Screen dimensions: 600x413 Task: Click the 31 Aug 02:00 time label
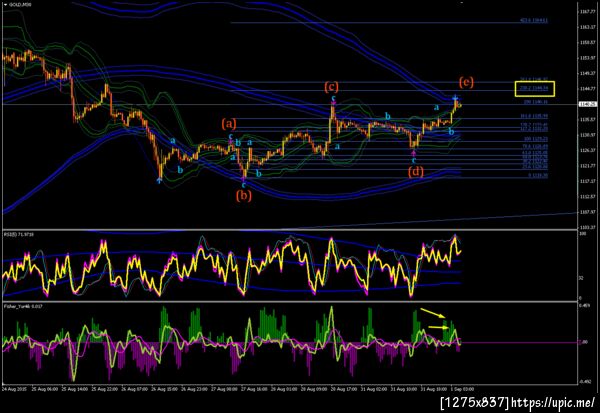[373, 389]
